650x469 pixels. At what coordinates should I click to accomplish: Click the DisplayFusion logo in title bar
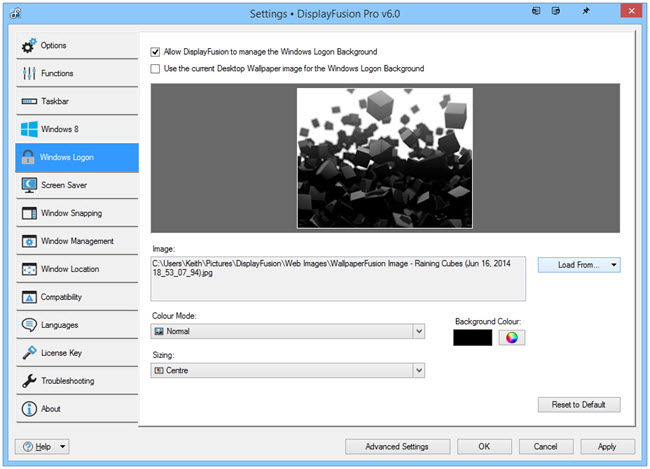point(15,13)
